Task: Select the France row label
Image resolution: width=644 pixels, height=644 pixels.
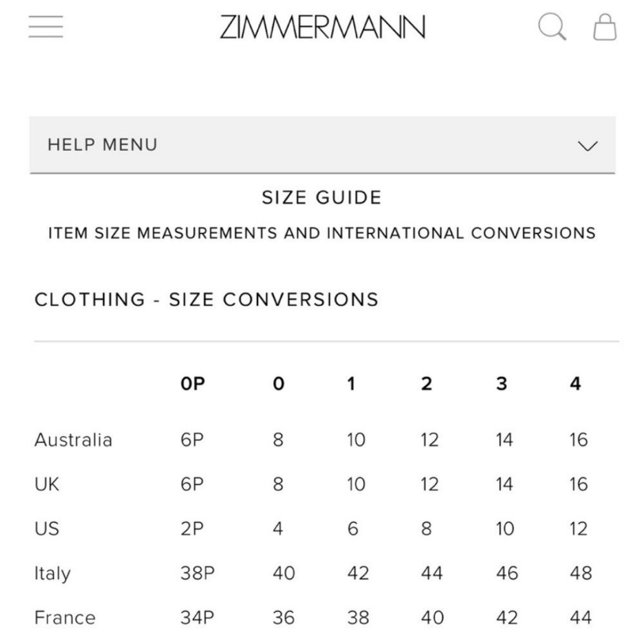Action: click(65, 618)
